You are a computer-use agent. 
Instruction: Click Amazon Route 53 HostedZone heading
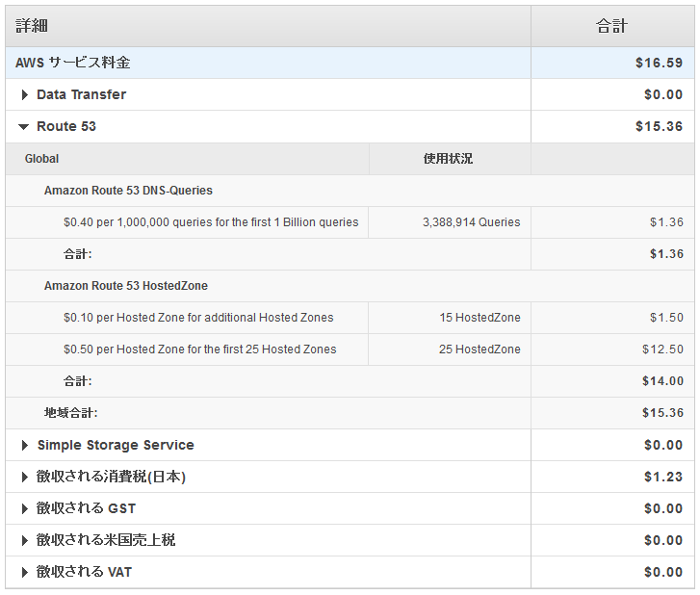pyautogui.click(x=126, y=286)
